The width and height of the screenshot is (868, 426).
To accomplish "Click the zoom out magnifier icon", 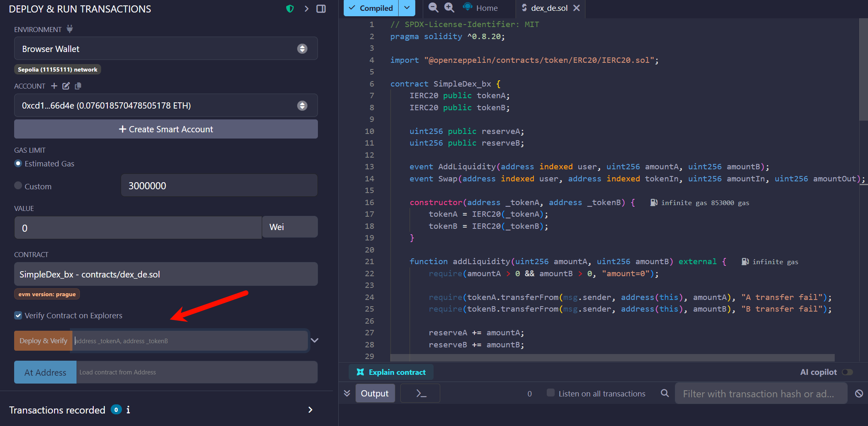I will 433,7.
